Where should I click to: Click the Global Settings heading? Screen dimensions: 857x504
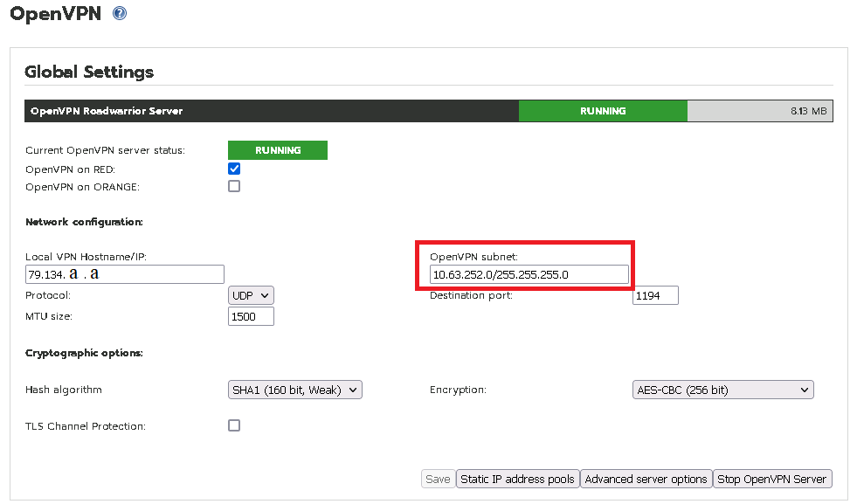(x=89, y=72)
